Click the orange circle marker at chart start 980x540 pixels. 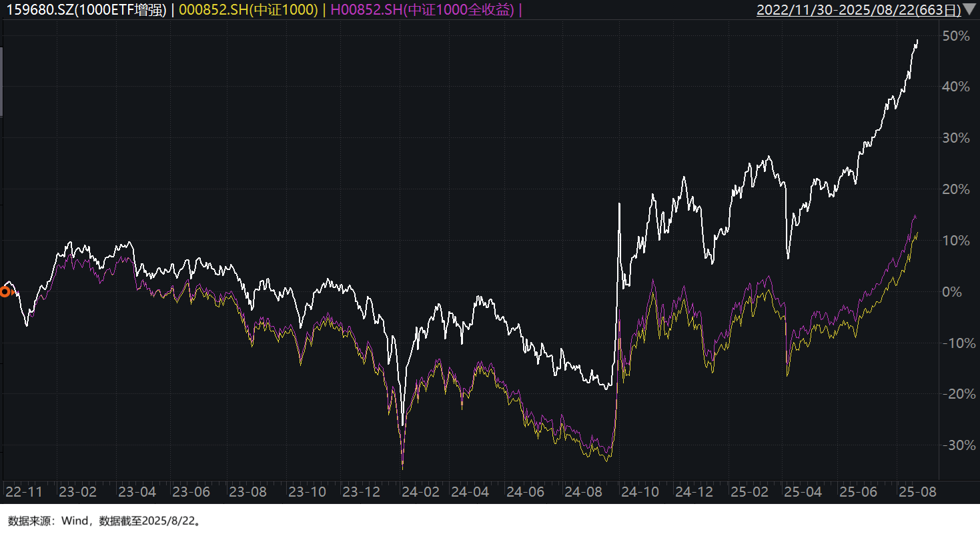[5, 291]
